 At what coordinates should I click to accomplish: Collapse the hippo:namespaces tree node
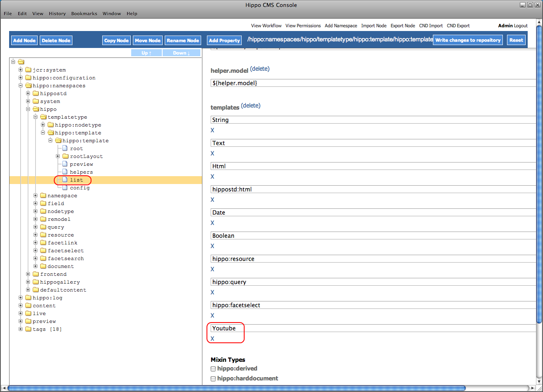coord(21,86)
